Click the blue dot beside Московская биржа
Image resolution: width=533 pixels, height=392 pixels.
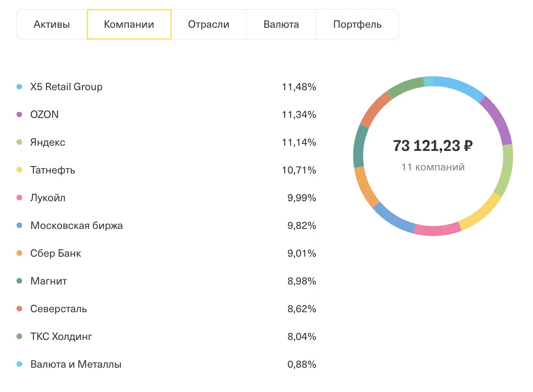pos(19,225)
